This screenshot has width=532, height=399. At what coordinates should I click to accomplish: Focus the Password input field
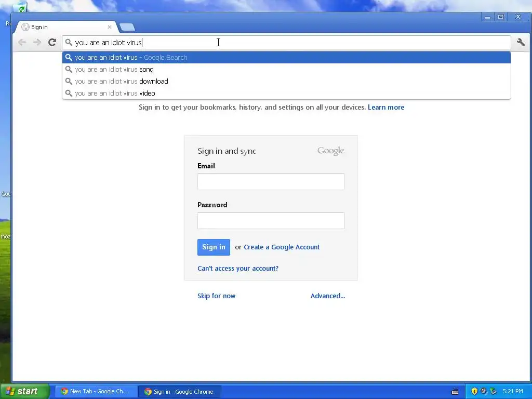271,220
